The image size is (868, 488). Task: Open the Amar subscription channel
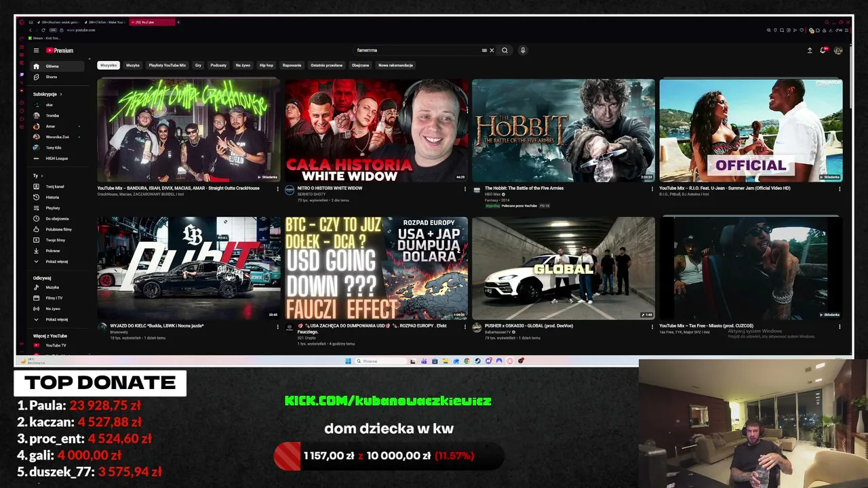click(x=57, y=126)
